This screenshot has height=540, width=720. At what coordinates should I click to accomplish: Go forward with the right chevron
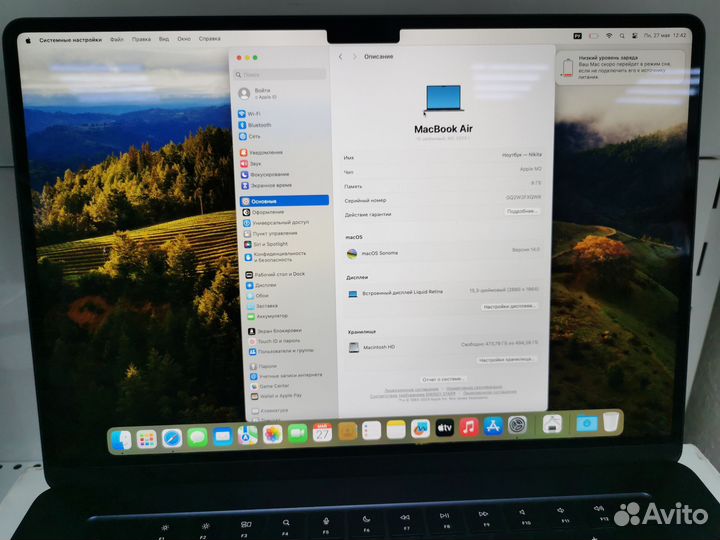(x=354, y=56)
